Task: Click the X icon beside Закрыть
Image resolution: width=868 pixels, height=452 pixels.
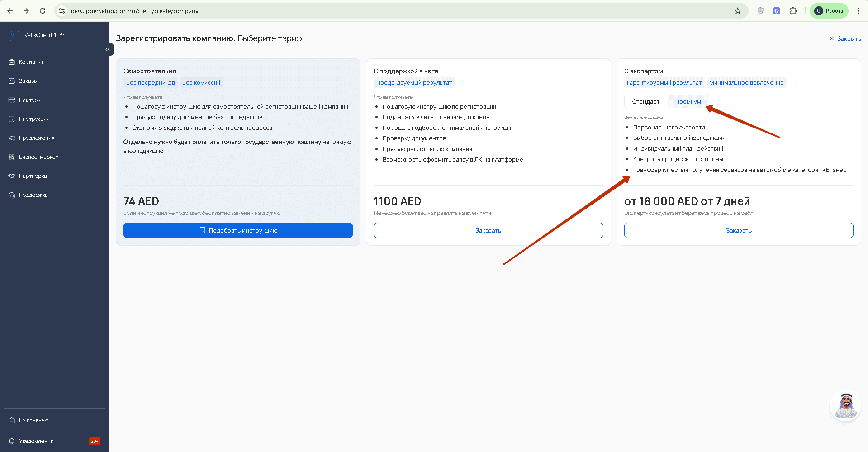Action: pos(831,39)
